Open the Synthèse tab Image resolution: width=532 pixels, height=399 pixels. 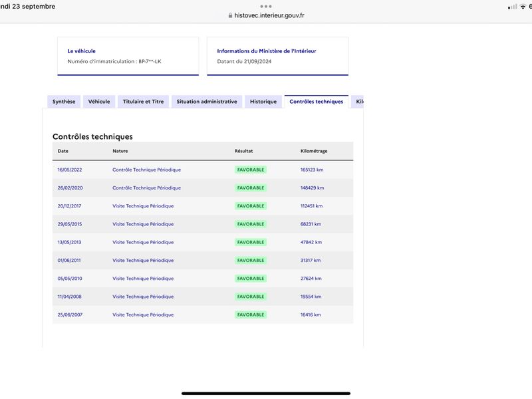point(64,102)
